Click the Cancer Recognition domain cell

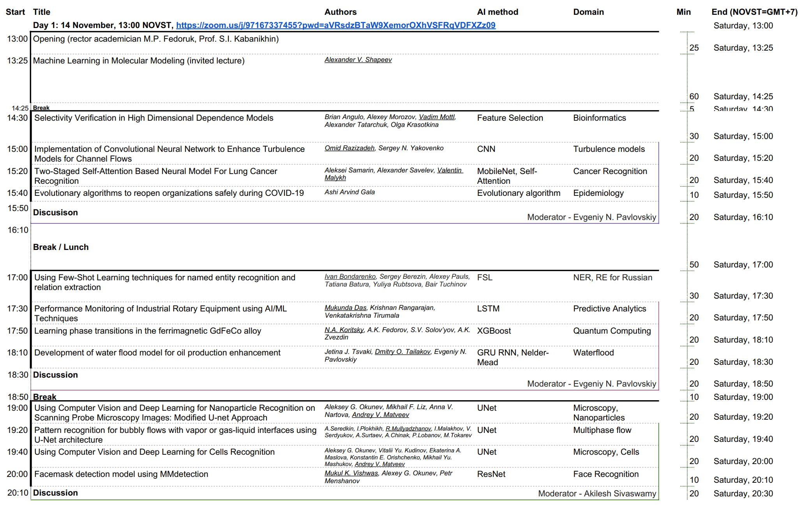610,171
